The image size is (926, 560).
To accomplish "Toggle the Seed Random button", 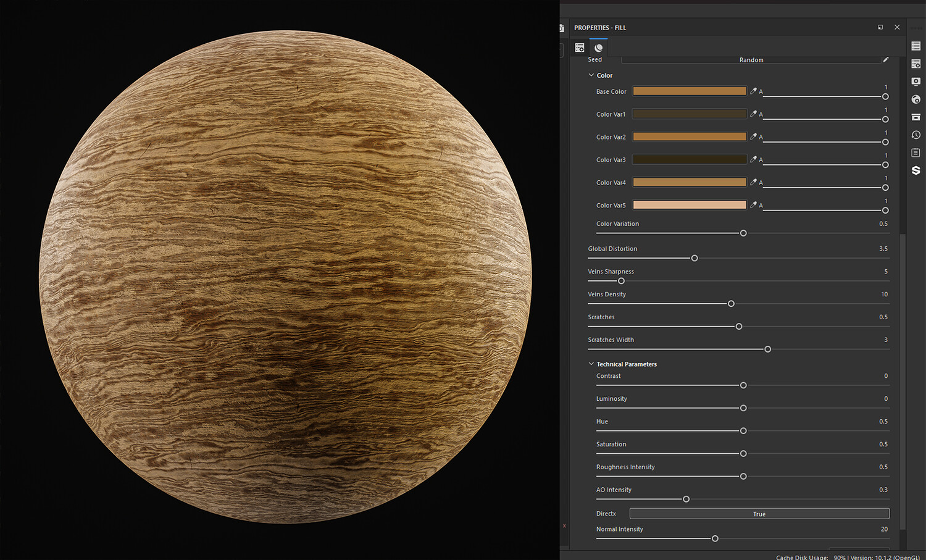I will (x=751, y=60).
